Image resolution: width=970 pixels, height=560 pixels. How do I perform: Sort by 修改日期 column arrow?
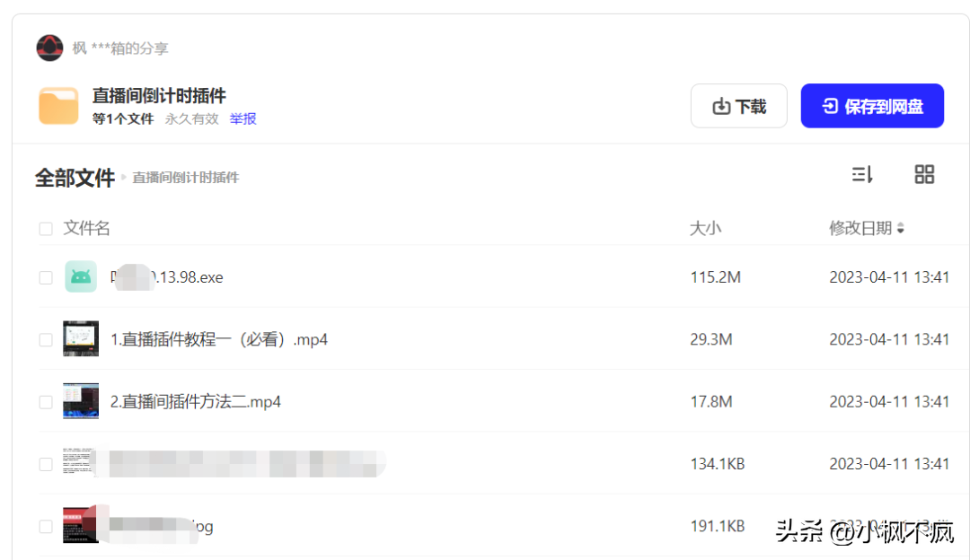[900, 229]
